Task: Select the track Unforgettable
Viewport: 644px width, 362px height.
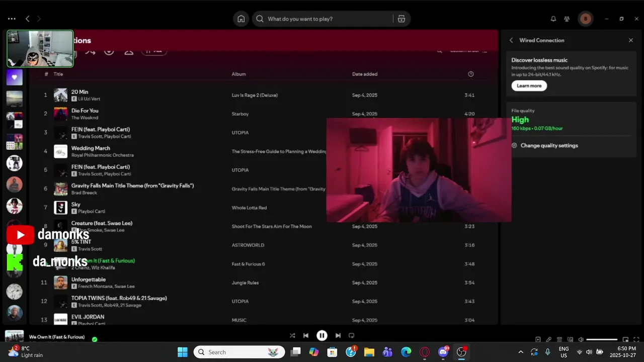Action: [89, 280]
